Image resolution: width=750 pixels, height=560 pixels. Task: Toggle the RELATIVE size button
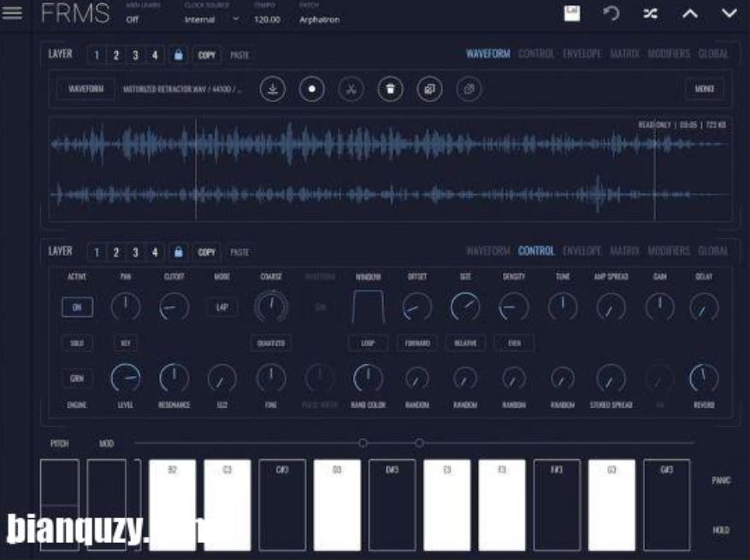click(x=465, y=343)
